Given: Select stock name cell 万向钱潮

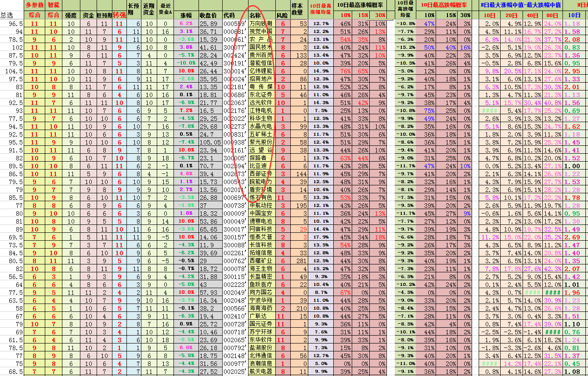Looking at the screenshot, I should [262, 23].
